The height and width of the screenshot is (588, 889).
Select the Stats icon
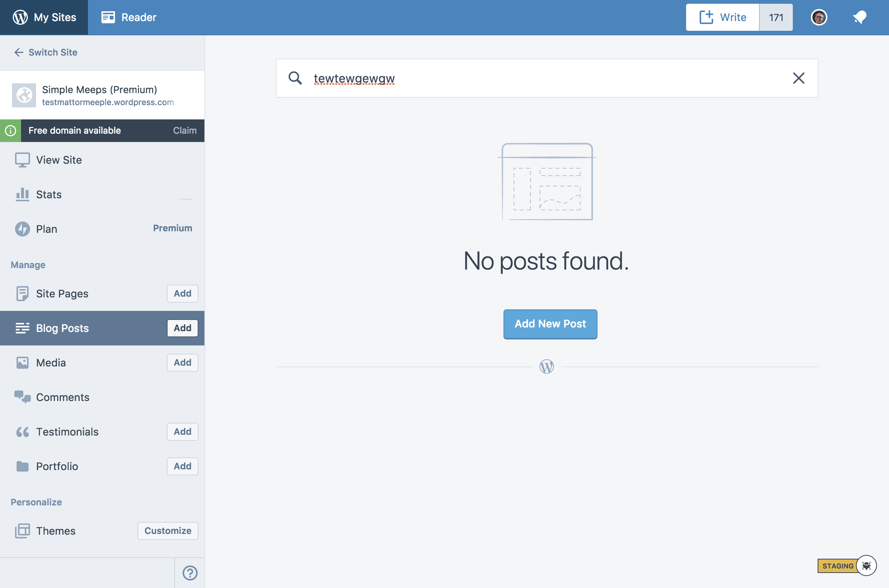(x=23, y=194)
